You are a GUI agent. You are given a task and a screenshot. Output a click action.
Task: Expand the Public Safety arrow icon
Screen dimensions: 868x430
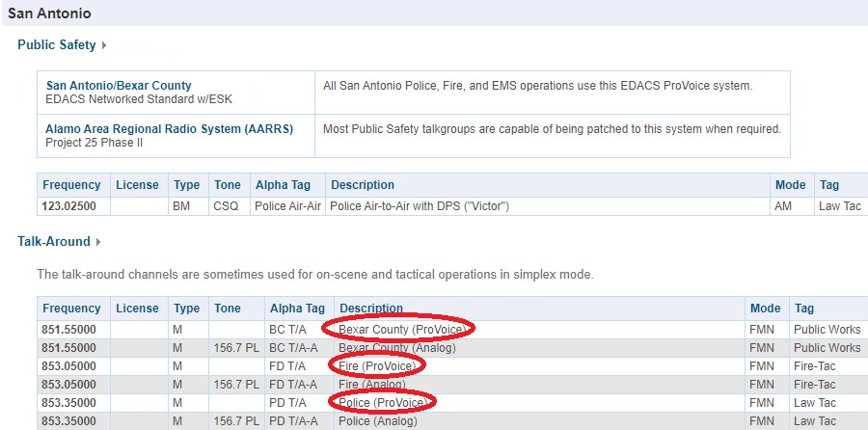104,45
